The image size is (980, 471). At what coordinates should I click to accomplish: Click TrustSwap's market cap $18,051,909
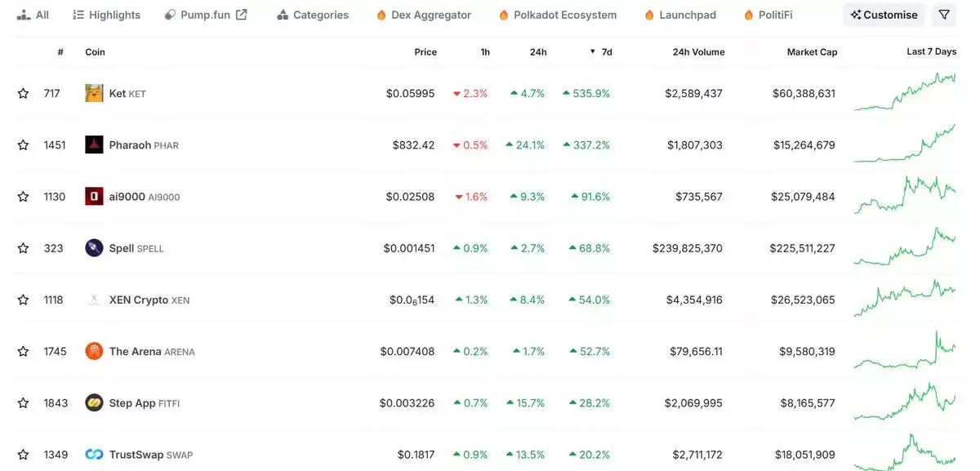coord(804,455)
